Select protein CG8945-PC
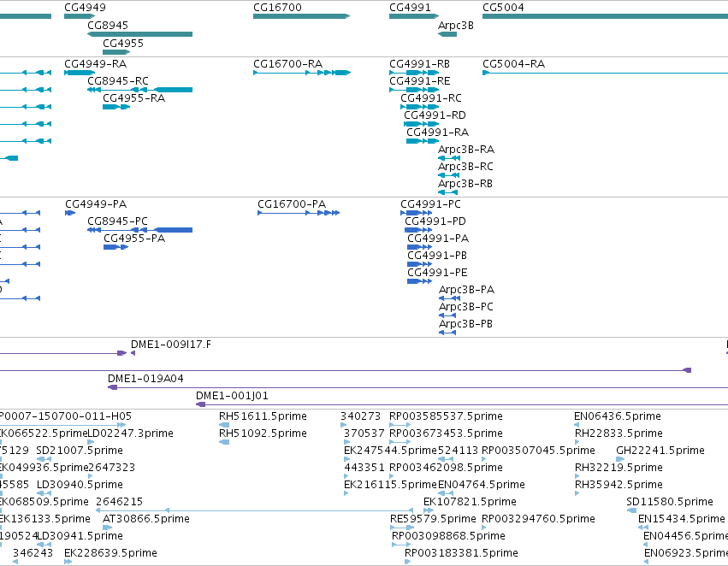Screen dimensions: 728x566 click(x=117, y=221)
